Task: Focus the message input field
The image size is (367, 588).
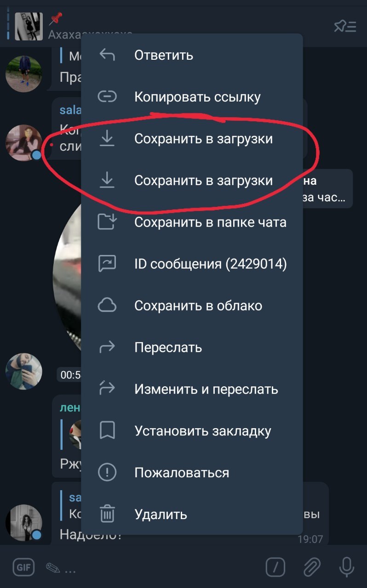Action: point(152,568)
